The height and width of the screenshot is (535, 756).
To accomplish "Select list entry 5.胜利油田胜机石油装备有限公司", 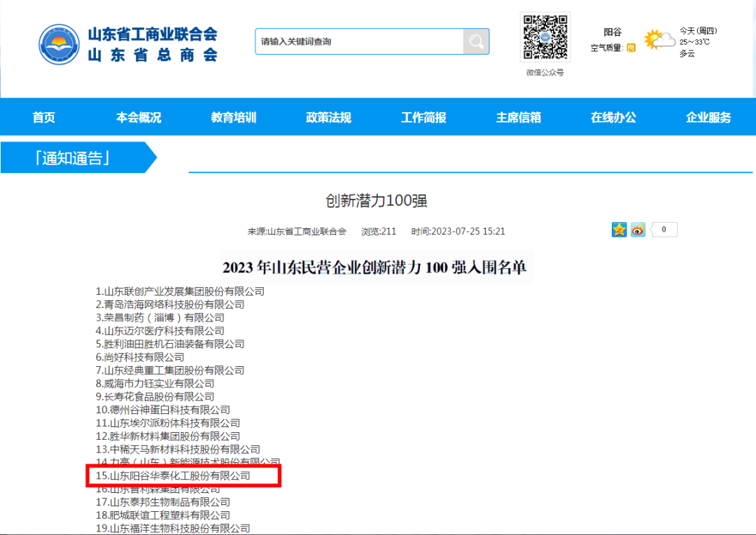I will tap(169, 344).
